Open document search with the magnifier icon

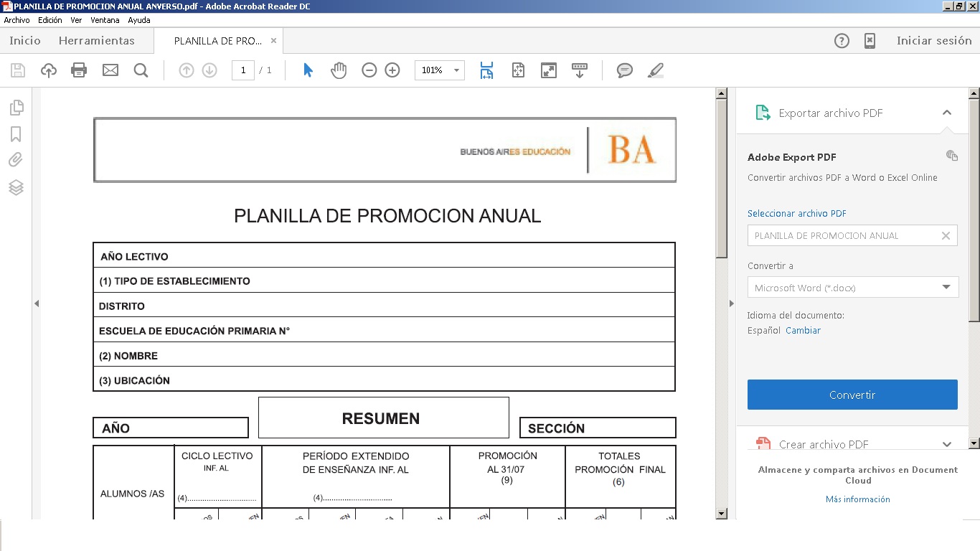tap(141, 70)
